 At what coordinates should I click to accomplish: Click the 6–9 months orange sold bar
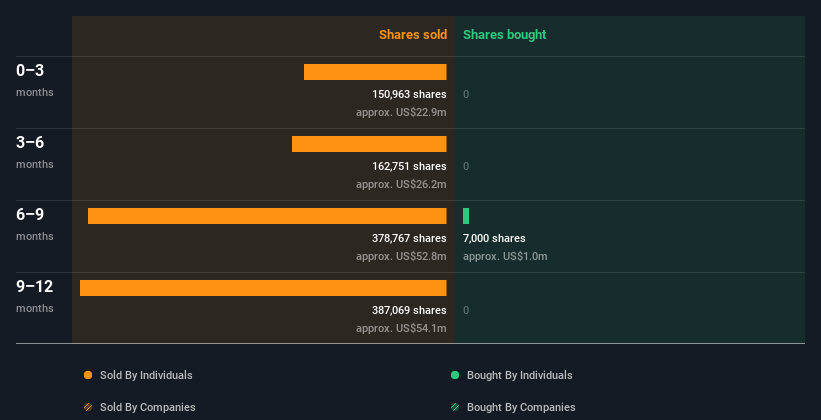[267, 216]
